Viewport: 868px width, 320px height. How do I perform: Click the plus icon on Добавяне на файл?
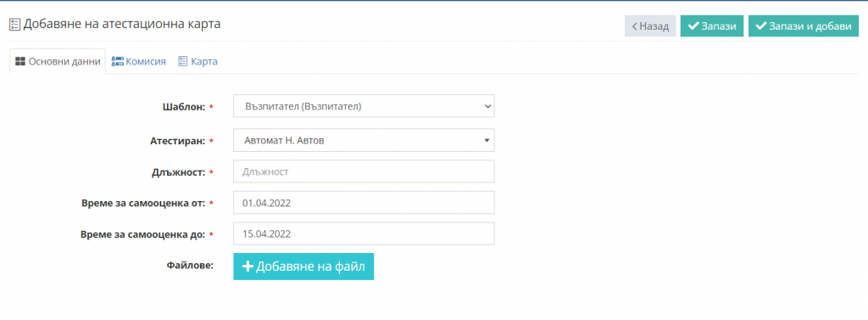tap(248, 267)
